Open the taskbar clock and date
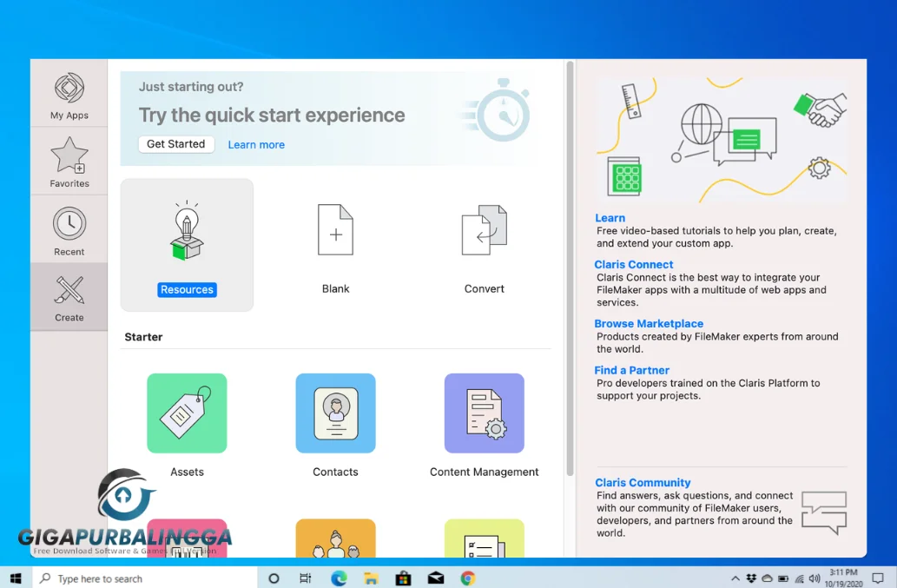Image resolution: width=897 pixels, height=588 pixels. coord(844,578)
